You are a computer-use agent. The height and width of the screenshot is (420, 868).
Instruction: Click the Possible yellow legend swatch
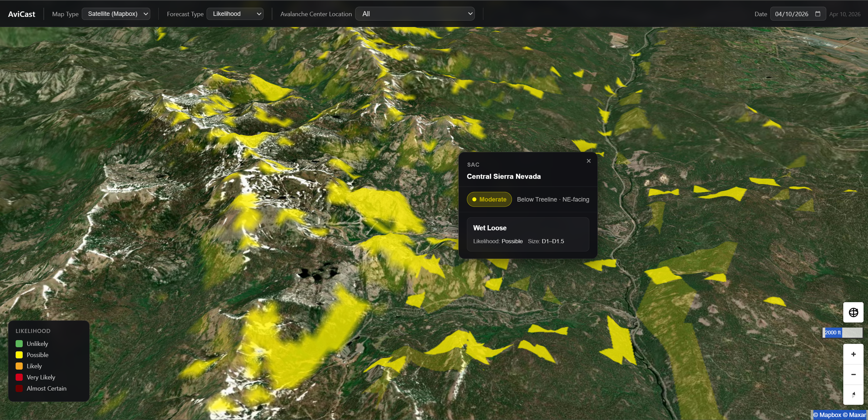tap(19, 355)
